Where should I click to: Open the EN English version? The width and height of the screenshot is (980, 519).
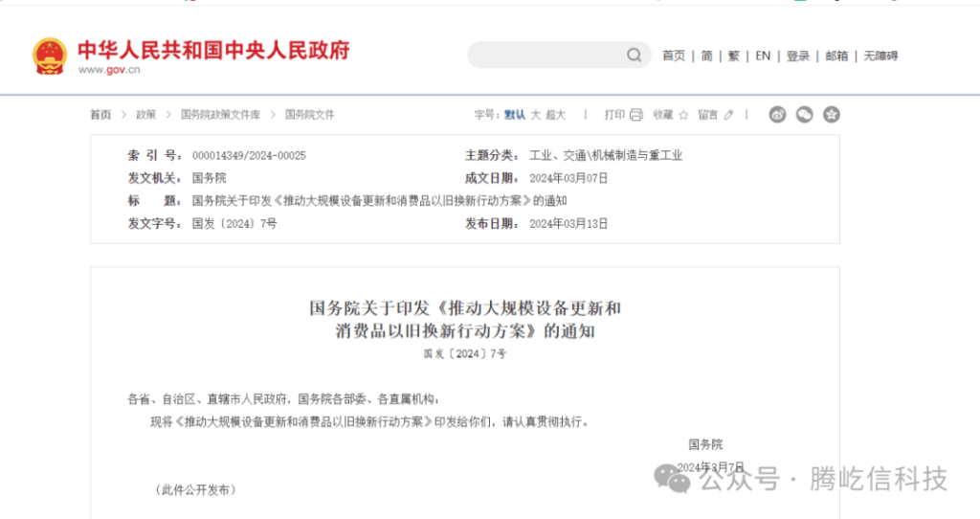tap(763, 56)
